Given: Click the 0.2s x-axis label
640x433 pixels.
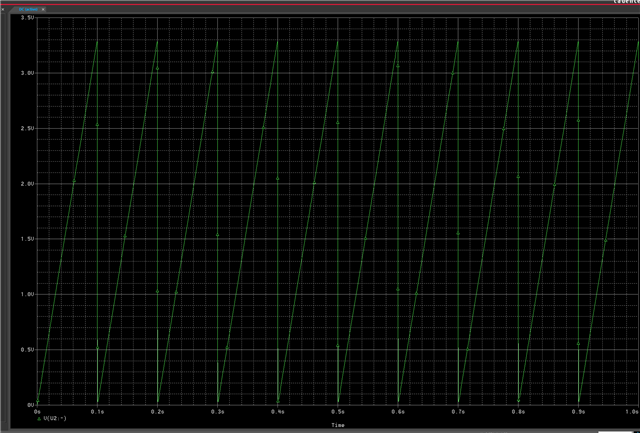Looking at the screenshot, I should [x=158, y=412].
